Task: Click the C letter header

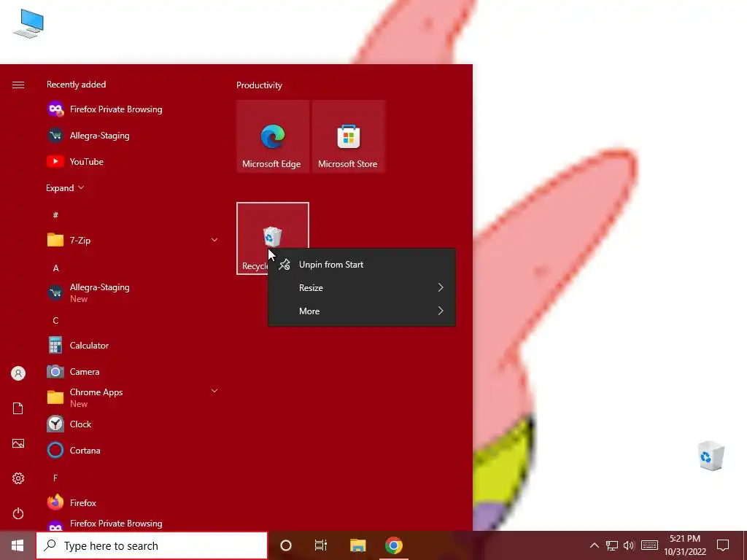Action: pos(55,321)
